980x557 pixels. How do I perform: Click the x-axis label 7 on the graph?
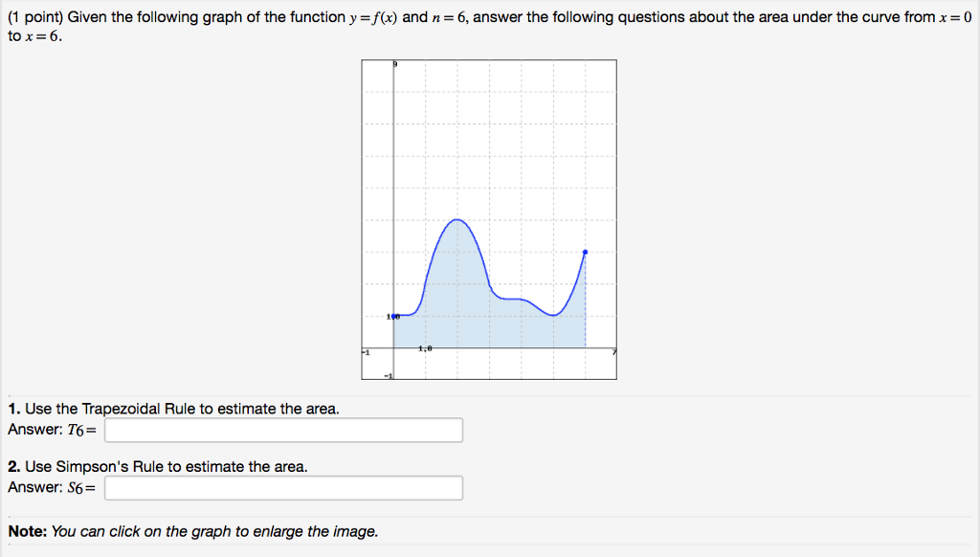[612, 354]
